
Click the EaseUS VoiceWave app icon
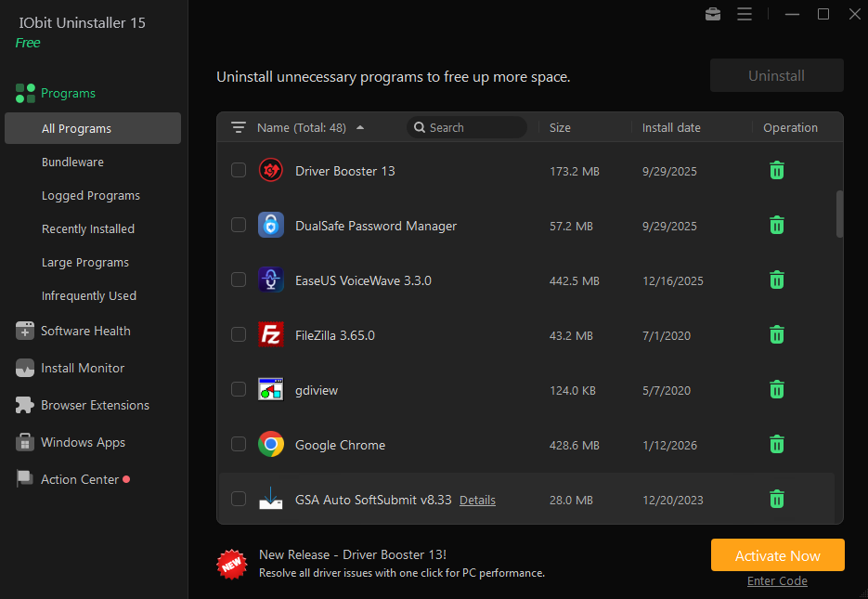[270, 280]
